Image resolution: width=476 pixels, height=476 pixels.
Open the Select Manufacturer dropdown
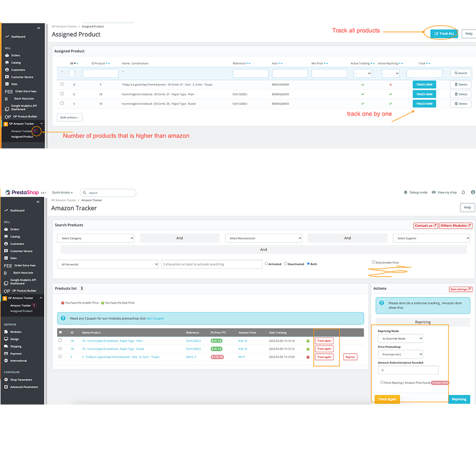coord(264,238)
